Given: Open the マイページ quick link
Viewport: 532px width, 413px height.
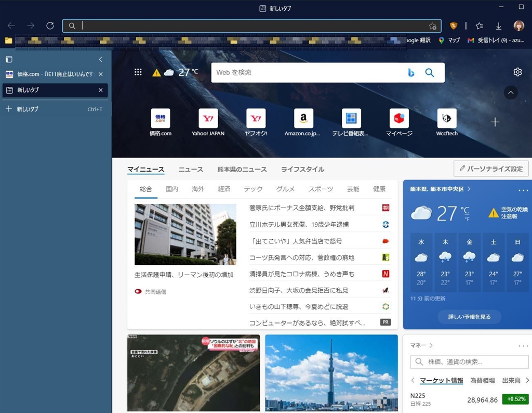Looking at the screenshot, I should (x=399, y=123).
